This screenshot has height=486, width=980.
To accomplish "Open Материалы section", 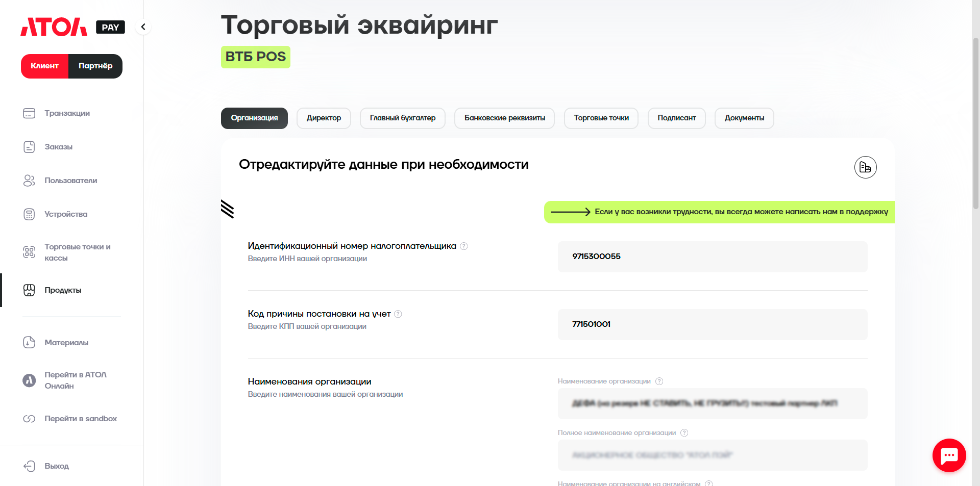I will pos(66,343).
